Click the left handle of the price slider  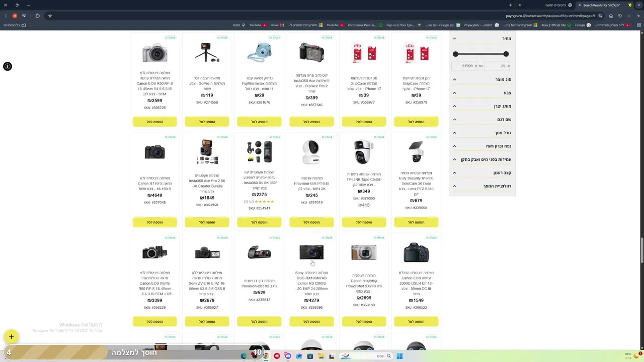[x=455, y=54]
